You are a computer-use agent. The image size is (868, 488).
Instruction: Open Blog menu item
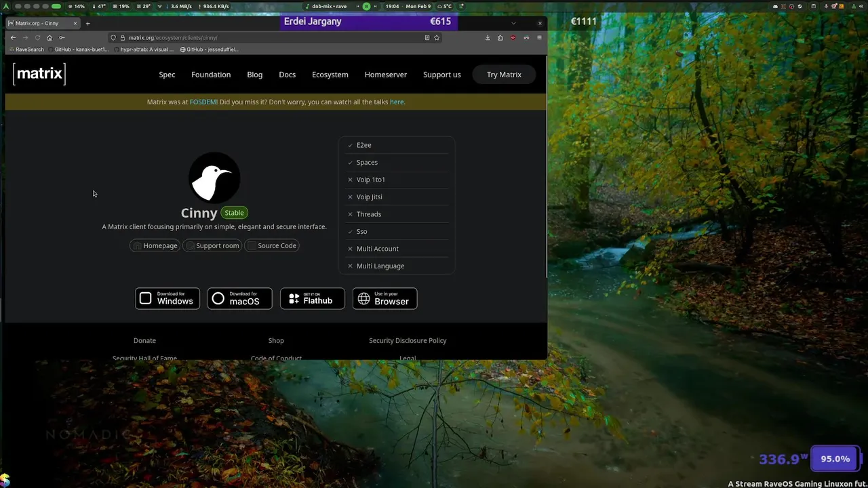point(255,75)
